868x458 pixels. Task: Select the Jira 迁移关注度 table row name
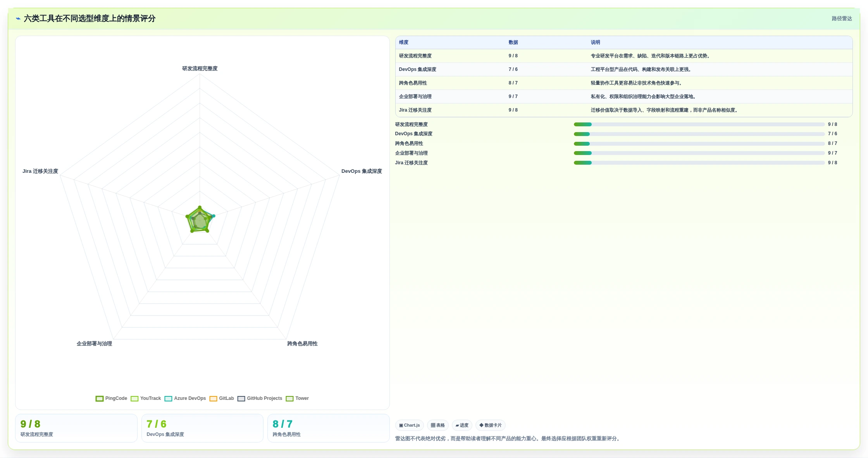pos(415,110)
